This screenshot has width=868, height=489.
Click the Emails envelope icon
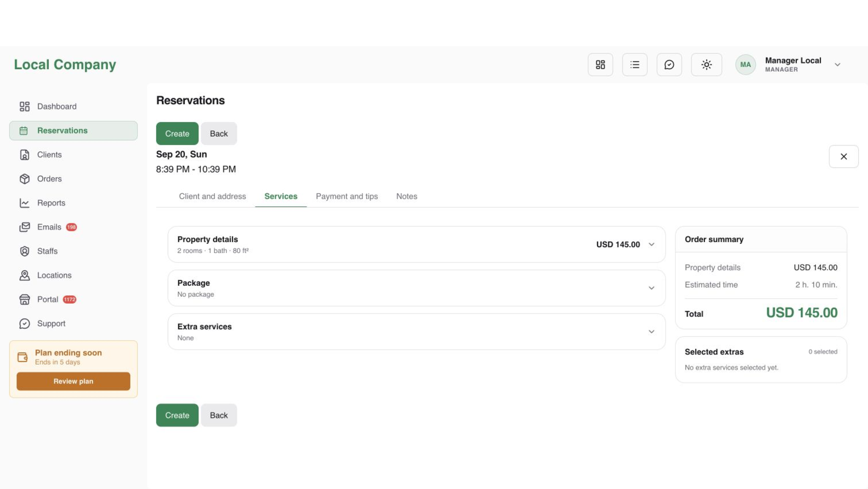pos(24,227)
